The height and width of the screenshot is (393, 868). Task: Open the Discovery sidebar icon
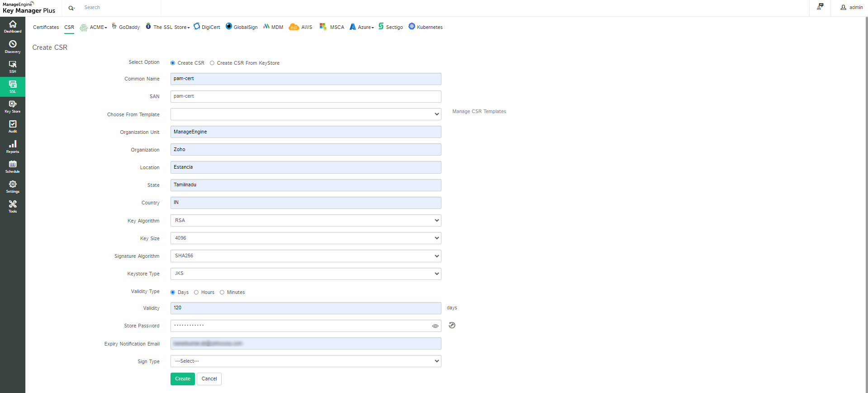(13, 47)
